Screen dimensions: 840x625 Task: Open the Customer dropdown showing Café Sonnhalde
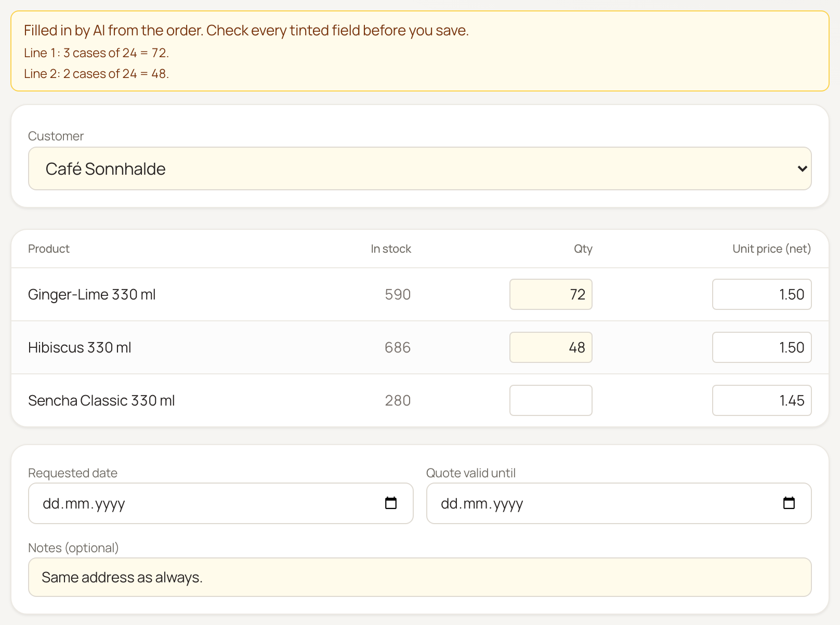click(x=420, y=168)
